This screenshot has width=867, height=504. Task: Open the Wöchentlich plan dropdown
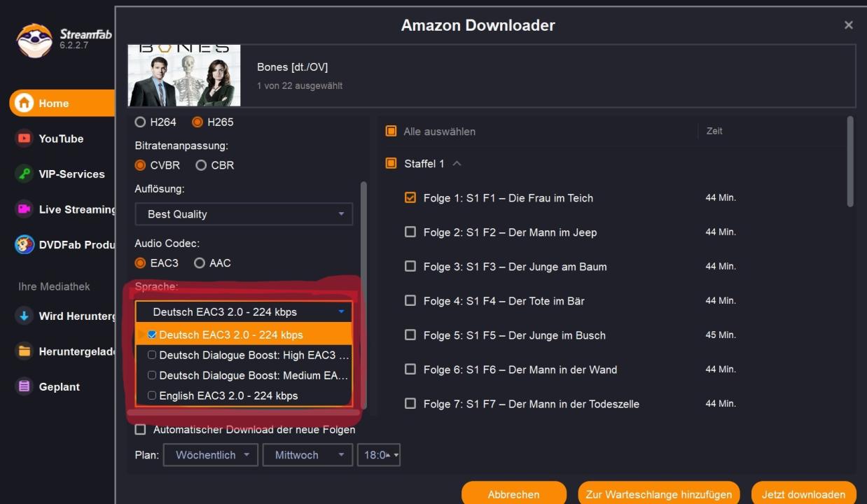211,455
